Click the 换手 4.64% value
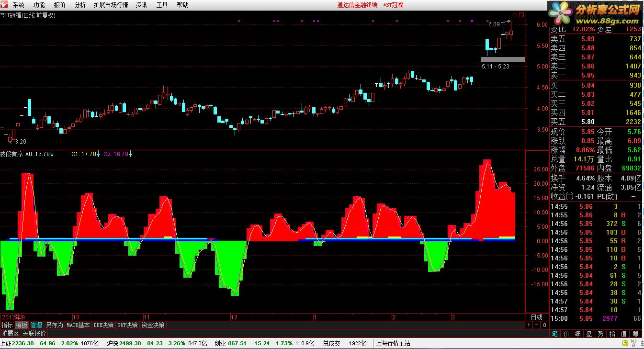 coord(585,178)
